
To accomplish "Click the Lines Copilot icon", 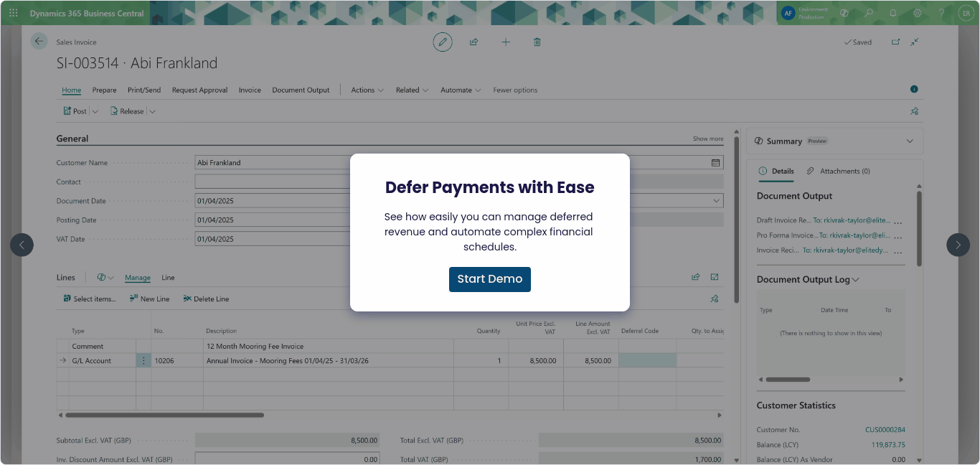I will 102,278.
